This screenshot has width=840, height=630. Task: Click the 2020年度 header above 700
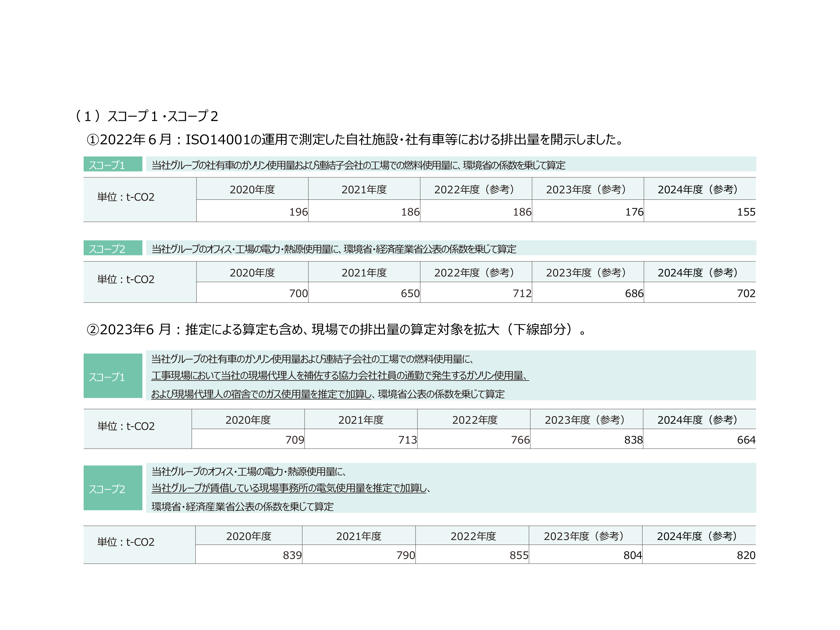(x=252, y=272)
